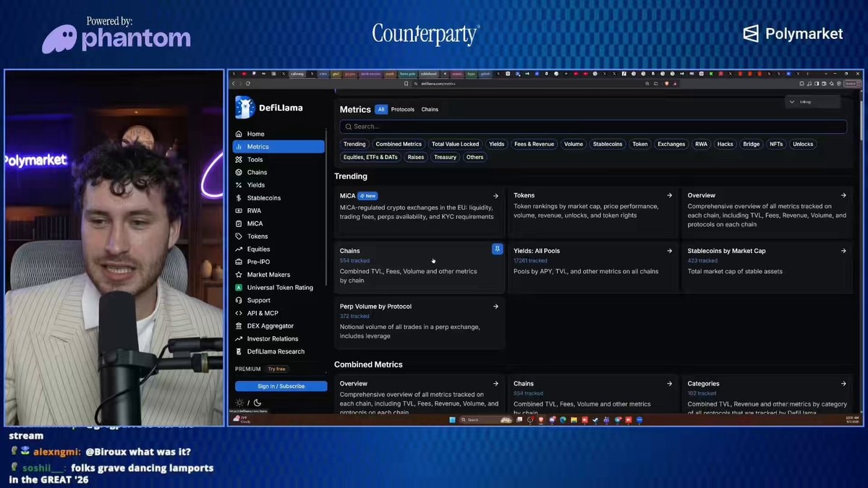Click Try free premium badge
868x488 pixels.
point(277,369)
